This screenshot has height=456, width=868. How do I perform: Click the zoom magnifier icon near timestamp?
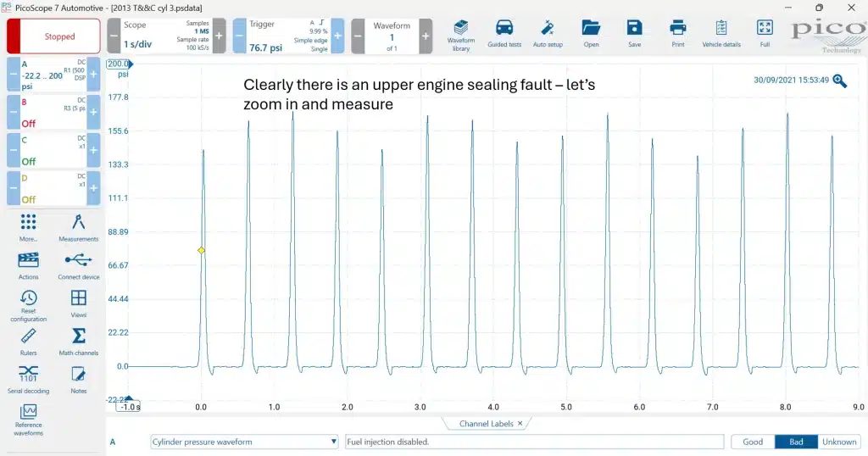point(839,81)
